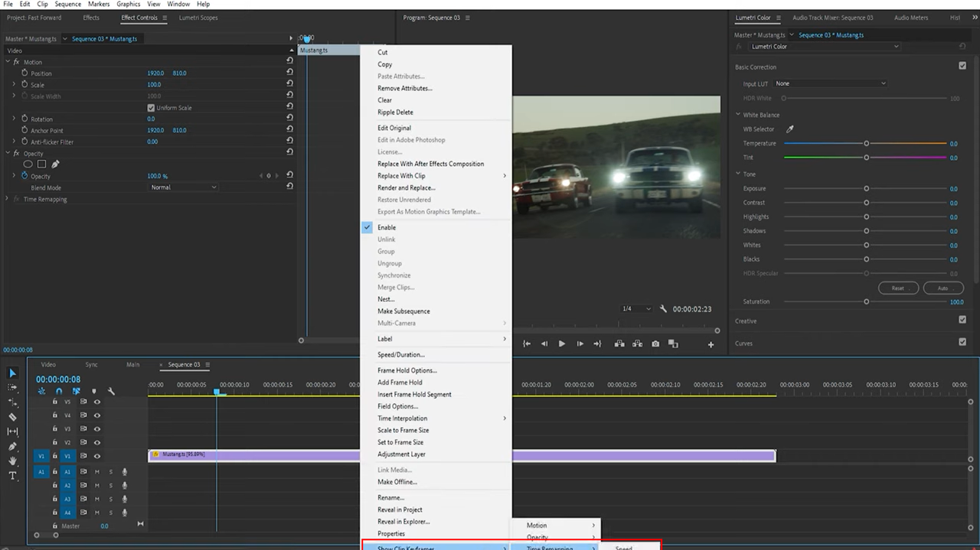Image resolution: width=980 pixels, height=550 pixels.
Task: Open Program Monitor settings wrench
Action: [662, 309]
